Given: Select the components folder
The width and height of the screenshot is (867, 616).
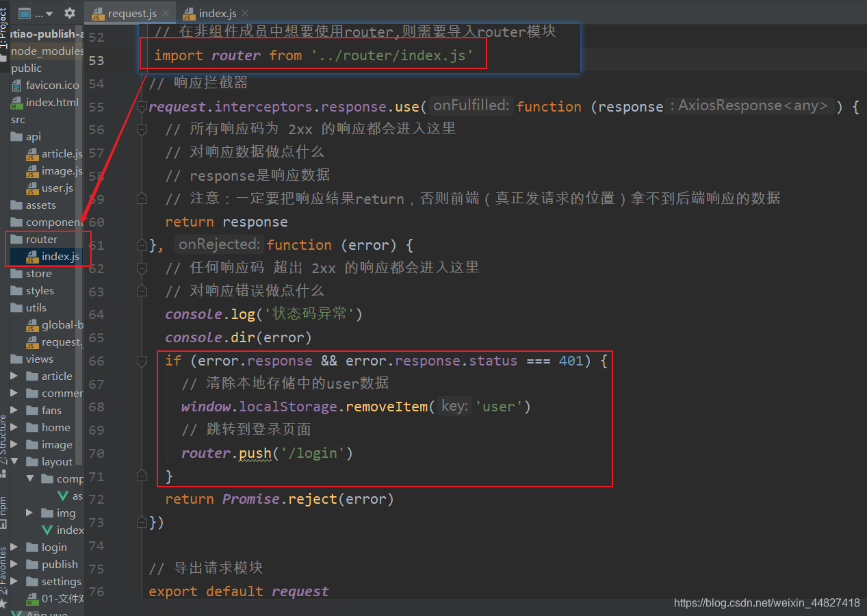Looking at the screenshot, I should click(54, 222).
